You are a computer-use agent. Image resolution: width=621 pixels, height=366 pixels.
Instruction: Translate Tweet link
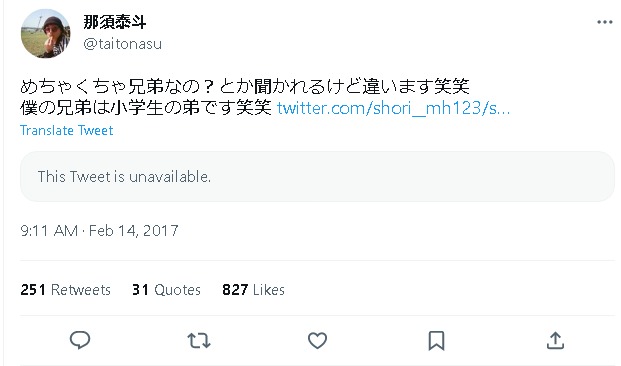click(67, 130)
